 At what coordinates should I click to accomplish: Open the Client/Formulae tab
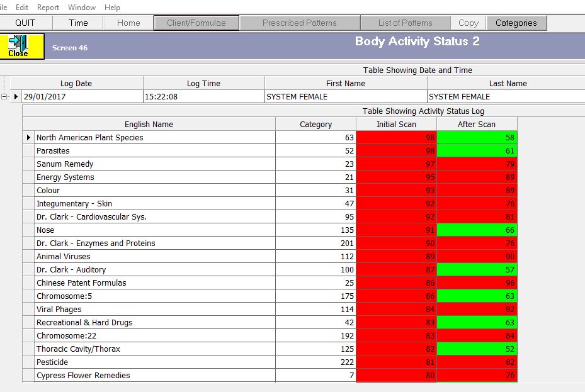196,23
